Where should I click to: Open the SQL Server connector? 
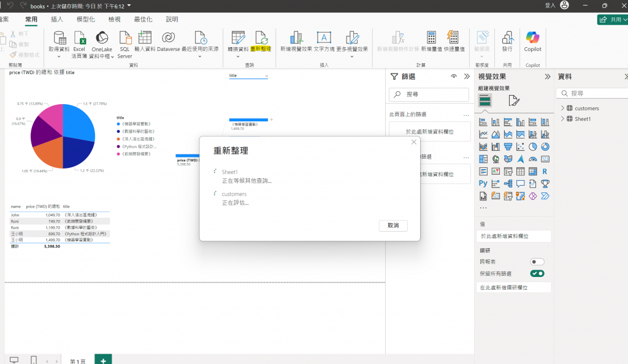point(125,44)
